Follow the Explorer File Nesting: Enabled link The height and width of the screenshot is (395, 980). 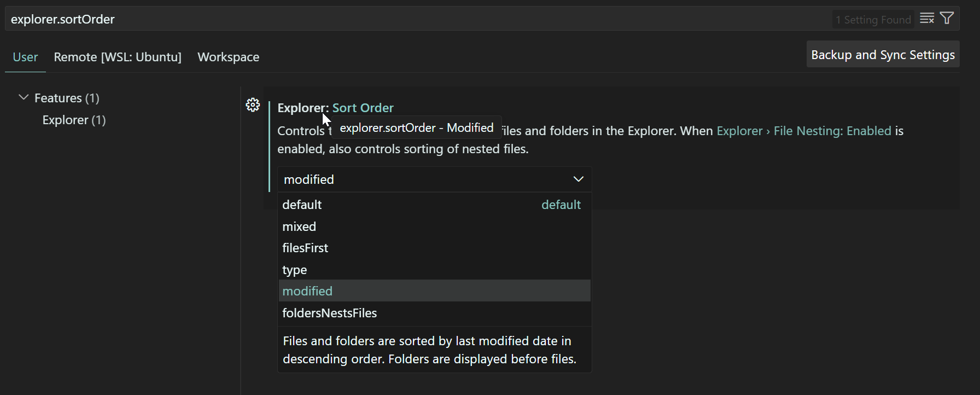(x=803, y=131)
